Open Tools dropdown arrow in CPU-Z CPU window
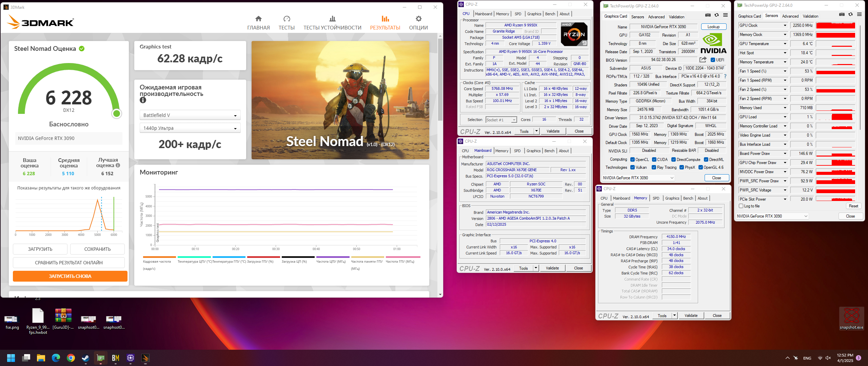Image resolution: width=868 pixels, height=366 pixels. [x=536, y=131]
